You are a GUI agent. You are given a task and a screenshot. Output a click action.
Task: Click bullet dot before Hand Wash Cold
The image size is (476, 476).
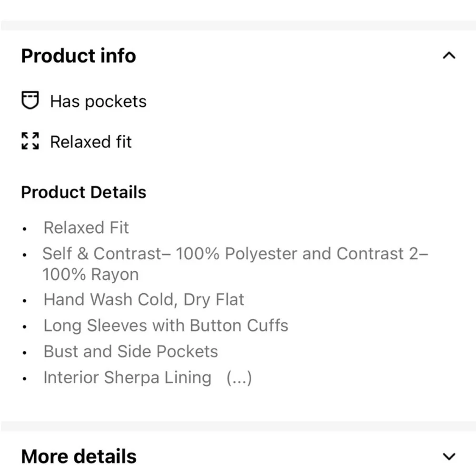point(25,301)
